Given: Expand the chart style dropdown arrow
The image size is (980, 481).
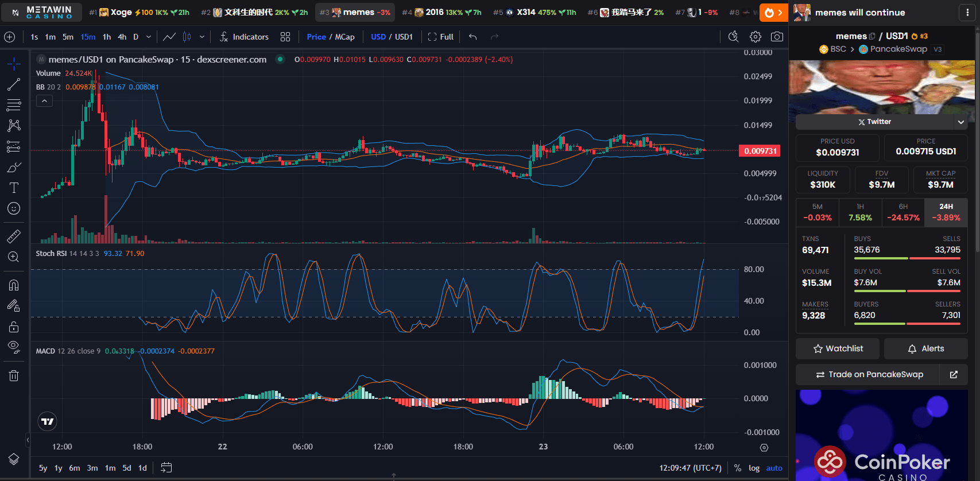Looking at the screenshot, I should (x=202, y=37).
